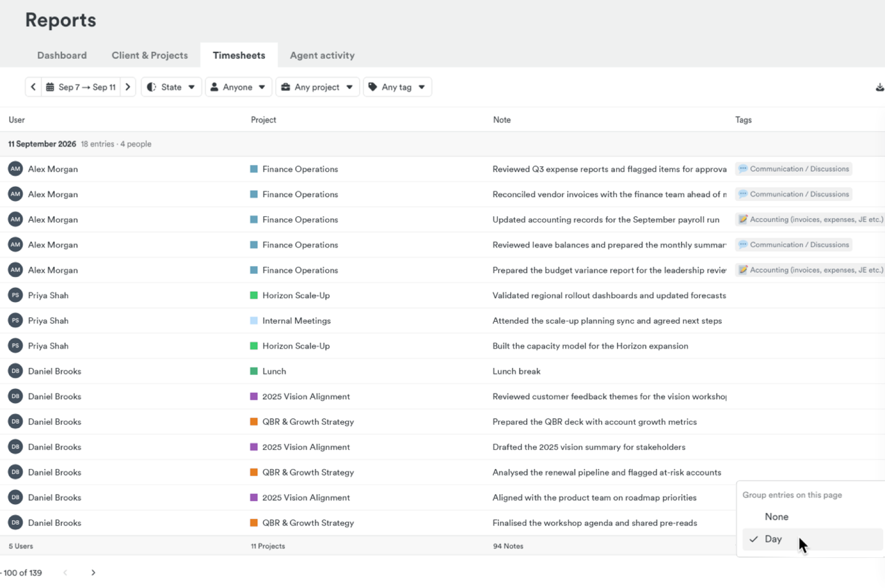
Task: Open the Any project filter dropdown
Action: pos(317,87)
